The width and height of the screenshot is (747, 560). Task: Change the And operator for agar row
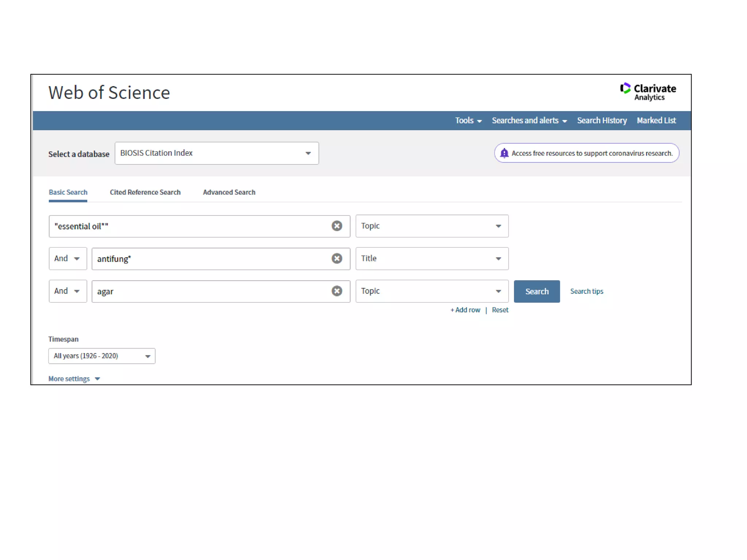pos(68,291)
